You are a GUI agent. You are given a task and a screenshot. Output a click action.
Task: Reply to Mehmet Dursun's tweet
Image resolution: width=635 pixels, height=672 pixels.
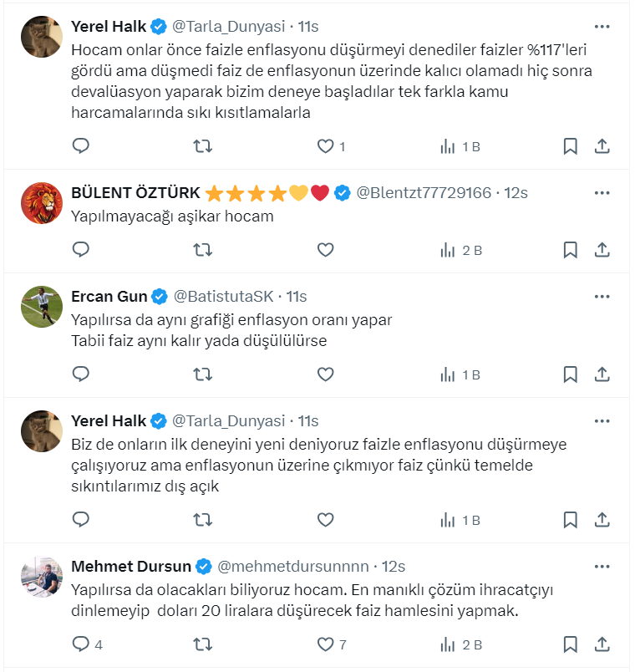(x=81, y=644)
